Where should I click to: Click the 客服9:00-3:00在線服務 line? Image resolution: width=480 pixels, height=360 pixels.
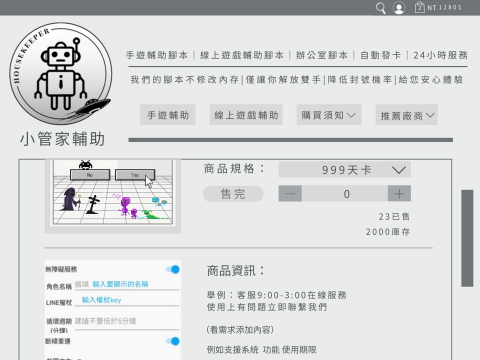pyautogui.click(x=277, y=295)
